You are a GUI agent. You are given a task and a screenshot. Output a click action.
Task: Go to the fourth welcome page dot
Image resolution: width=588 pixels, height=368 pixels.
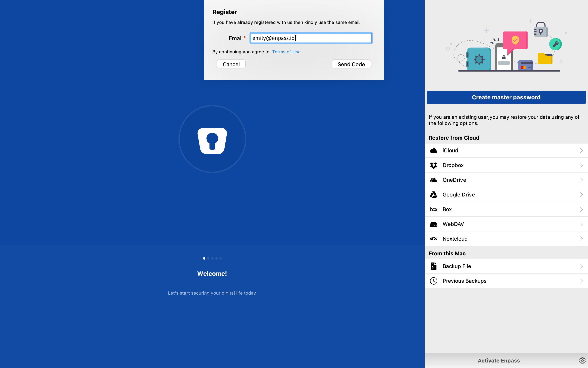216,258
